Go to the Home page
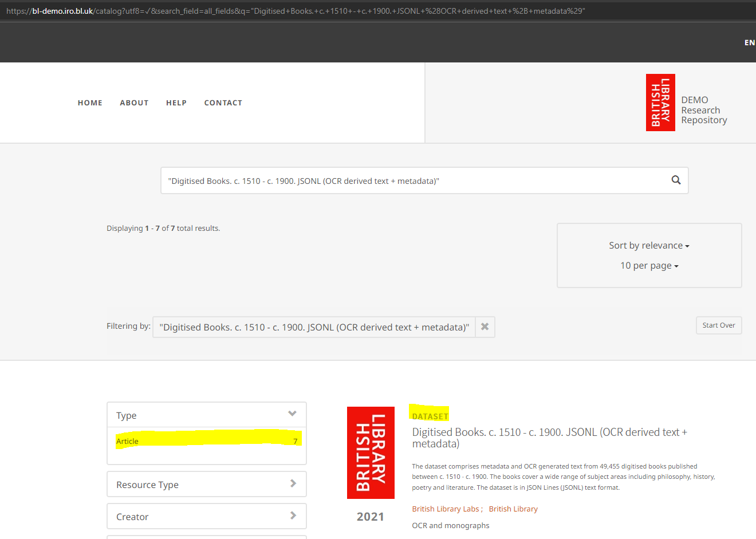 90,103
